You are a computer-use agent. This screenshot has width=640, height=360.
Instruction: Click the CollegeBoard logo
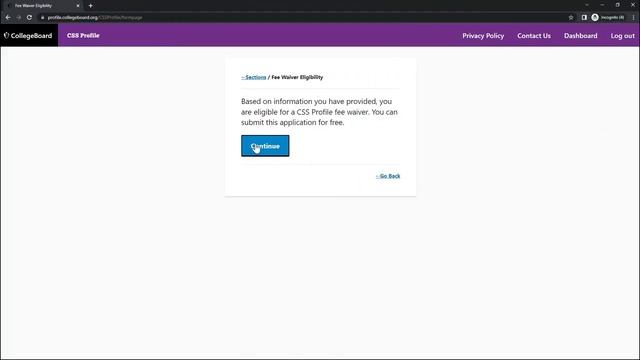coord(28,36)
